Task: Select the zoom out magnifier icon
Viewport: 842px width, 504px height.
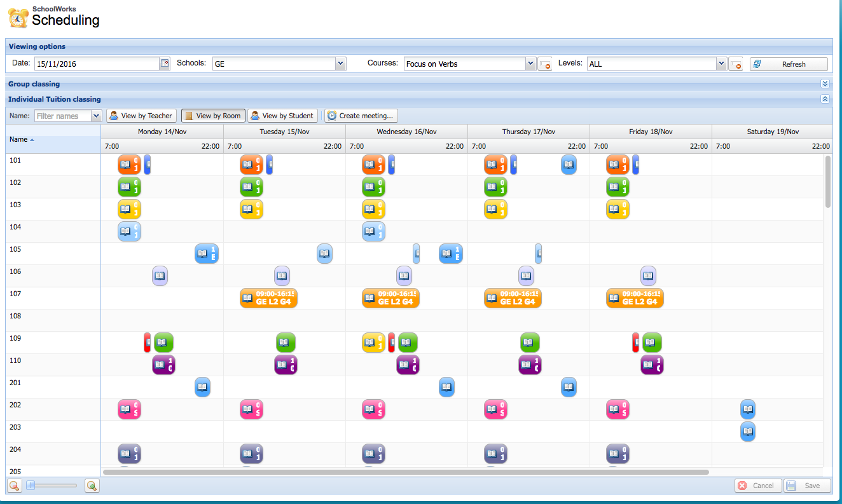Action: pyautogui.click(x=13, y=485)
